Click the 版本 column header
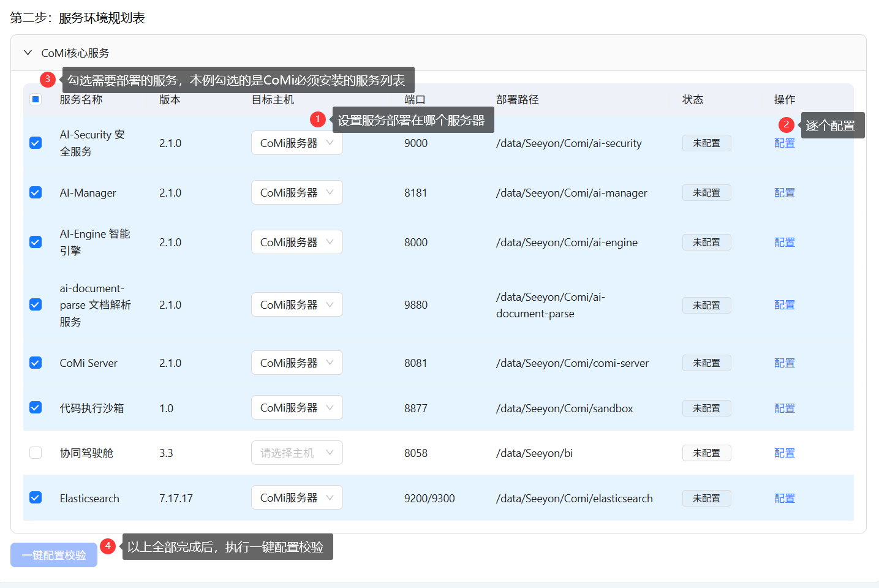The height and width of the screenshot is (588, 879). coord(170,99)
